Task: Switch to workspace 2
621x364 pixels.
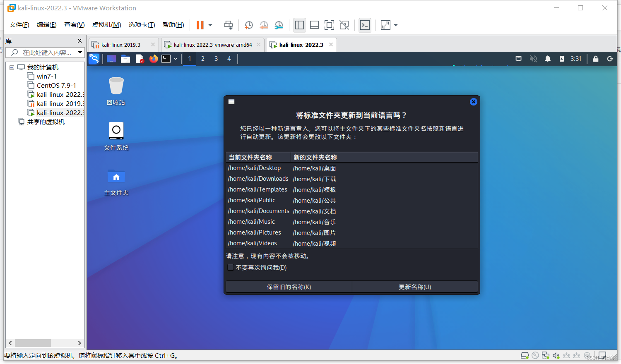Action: (x=203, y=59)
